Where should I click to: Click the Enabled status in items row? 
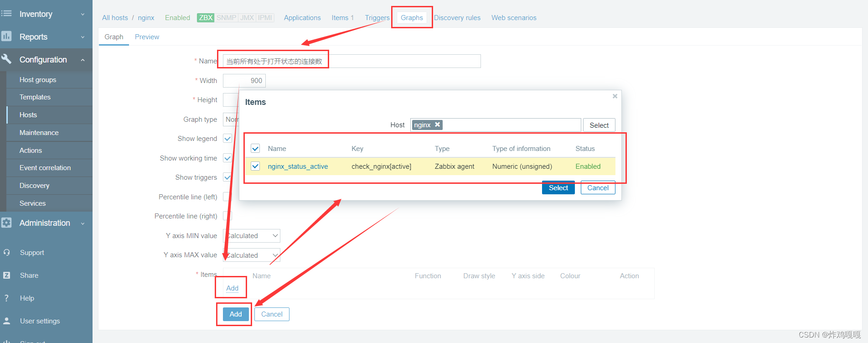[x=588, y=166]
